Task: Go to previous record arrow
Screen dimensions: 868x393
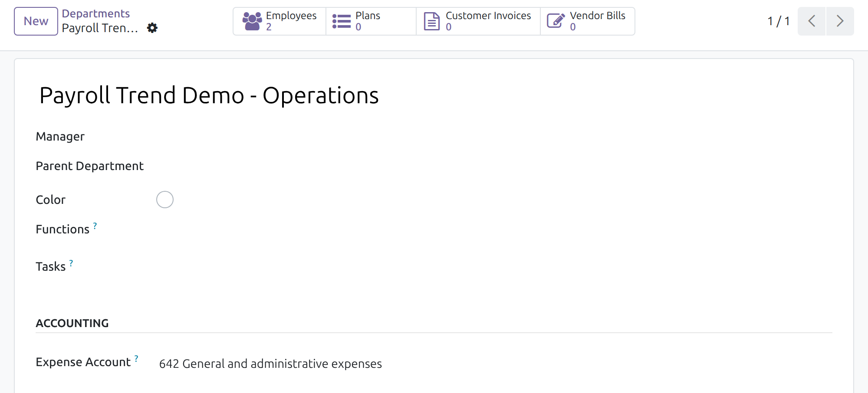Action: 812,21
